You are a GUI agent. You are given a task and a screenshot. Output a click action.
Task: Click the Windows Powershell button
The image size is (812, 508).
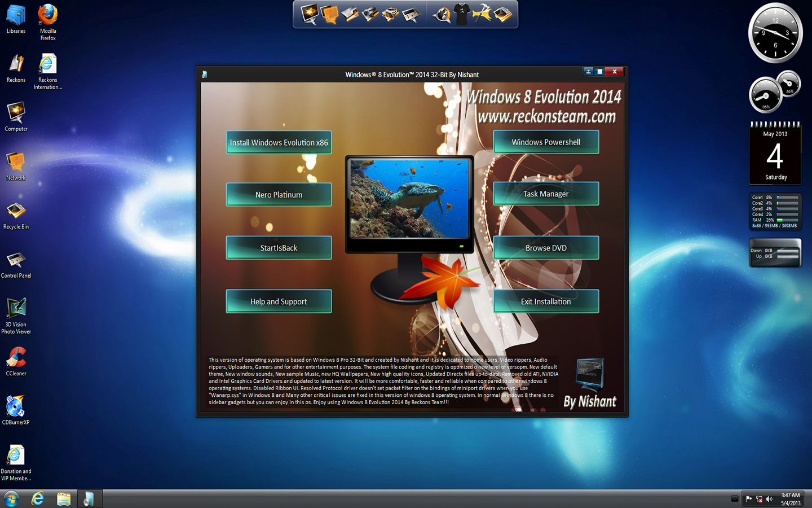546,142
